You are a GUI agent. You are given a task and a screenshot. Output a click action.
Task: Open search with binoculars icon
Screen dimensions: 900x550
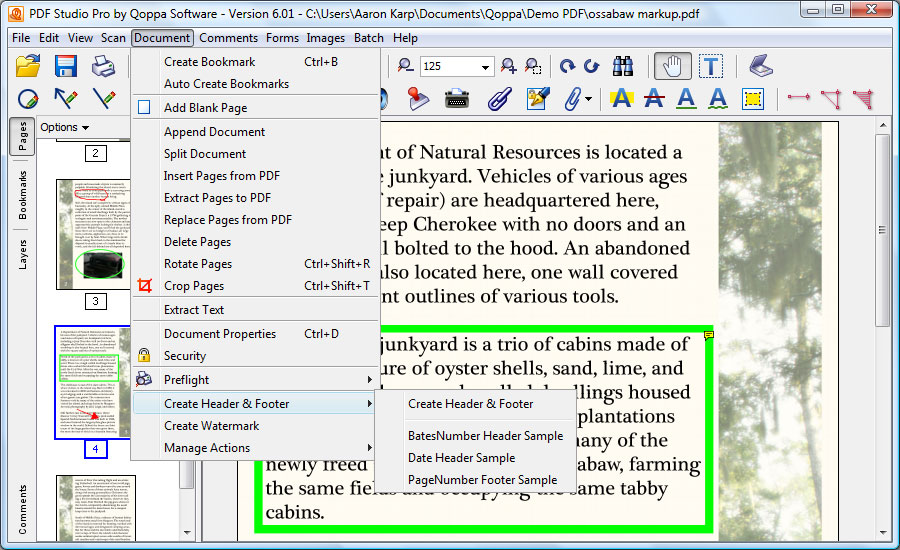click(x=622, y=66)
